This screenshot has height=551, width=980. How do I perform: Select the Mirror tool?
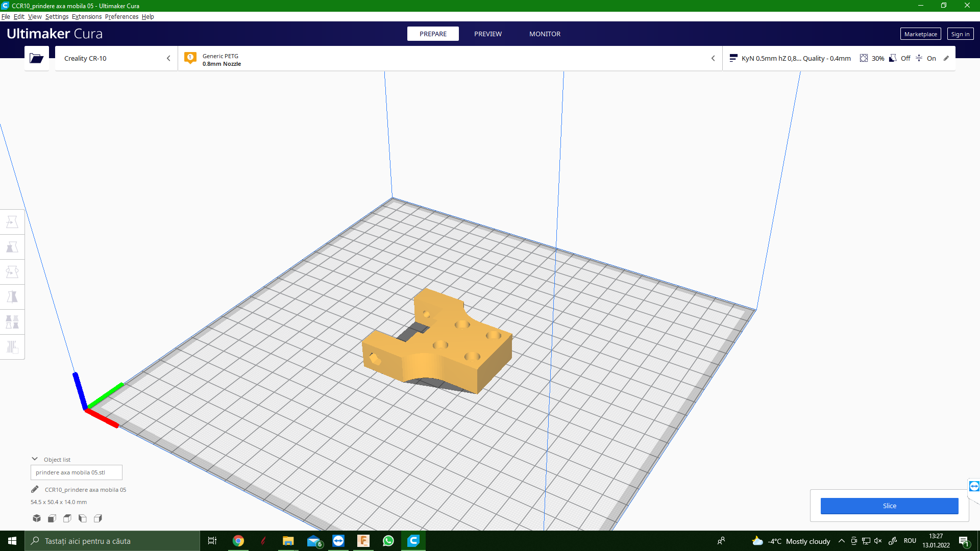coord(12,297)
